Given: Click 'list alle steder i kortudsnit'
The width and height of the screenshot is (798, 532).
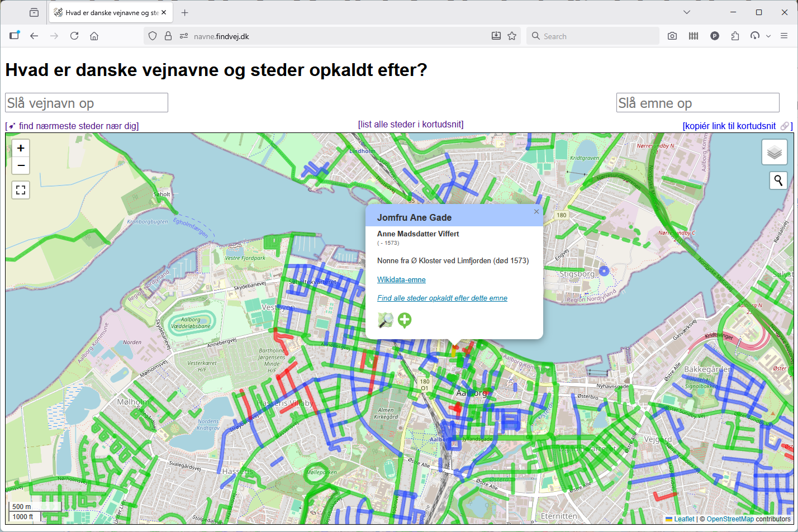Looking at the screenshot, I should coord(411,125).
